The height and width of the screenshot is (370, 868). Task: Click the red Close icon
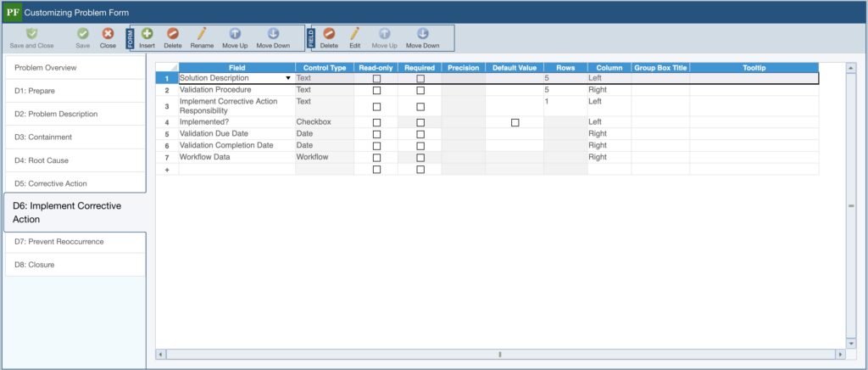click(x=108, y=33)
